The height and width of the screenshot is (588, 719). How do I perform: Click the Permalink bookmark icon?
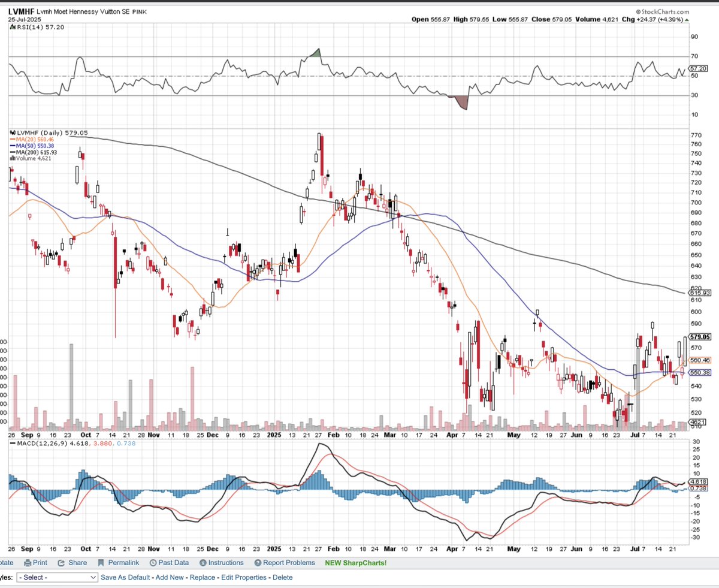(x=101, y=563)
